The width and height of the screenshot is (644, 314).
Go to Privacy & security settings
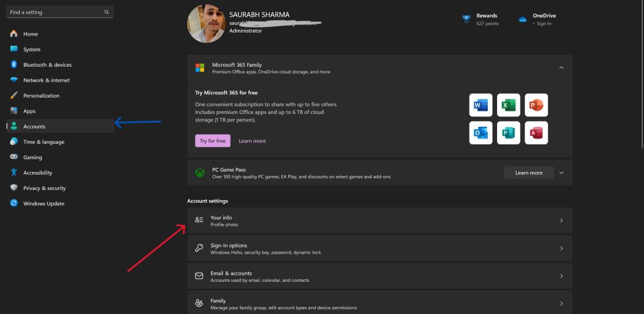click(44, 188)
